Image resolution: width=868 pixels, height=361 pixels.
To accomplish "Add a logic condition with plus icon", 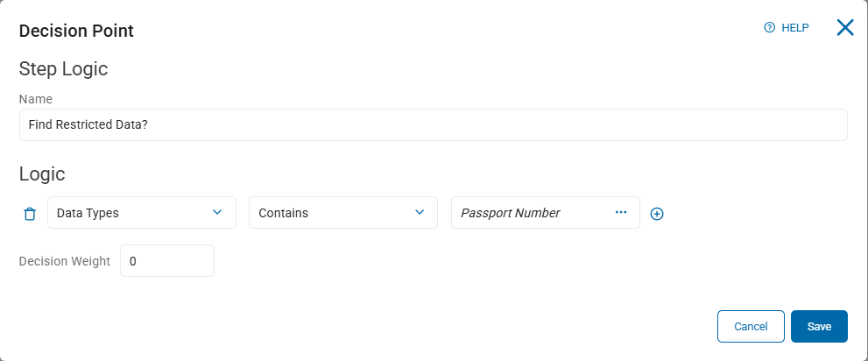I will pyautogui.click(x=657, y=213).
